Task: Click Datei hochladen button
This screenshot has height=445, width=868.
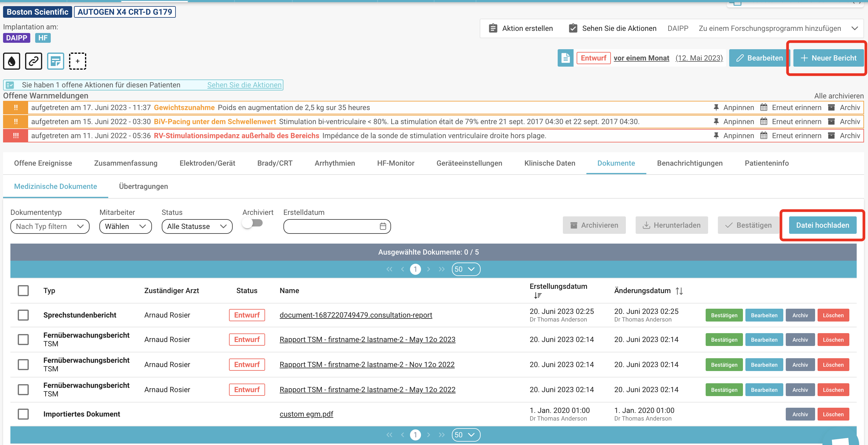Action: [822, 225]
